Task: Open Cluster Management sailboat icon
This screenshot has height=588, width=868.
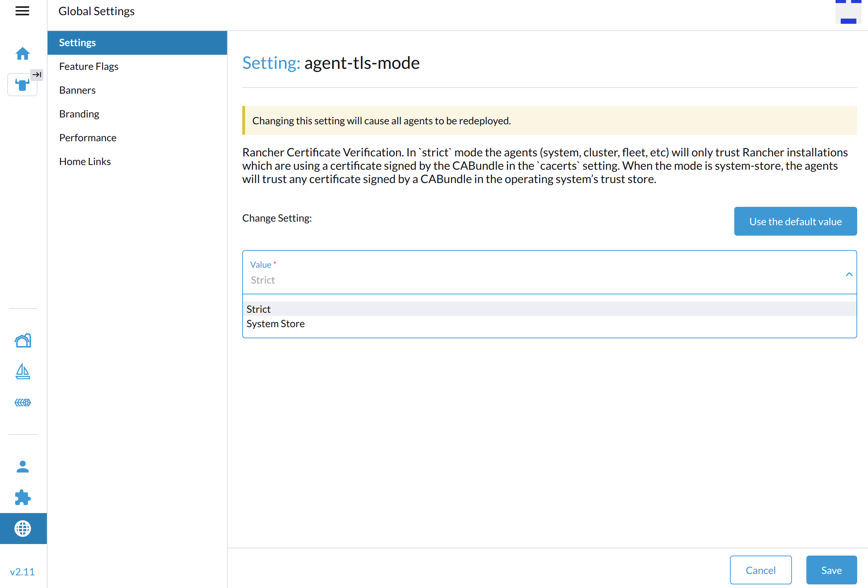Action: tap(23, 371)
